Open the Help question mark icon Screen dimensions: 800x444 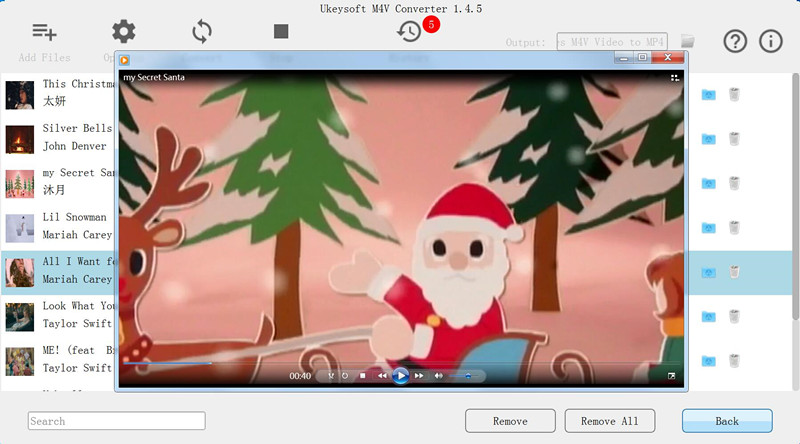[x=735, y=41]
